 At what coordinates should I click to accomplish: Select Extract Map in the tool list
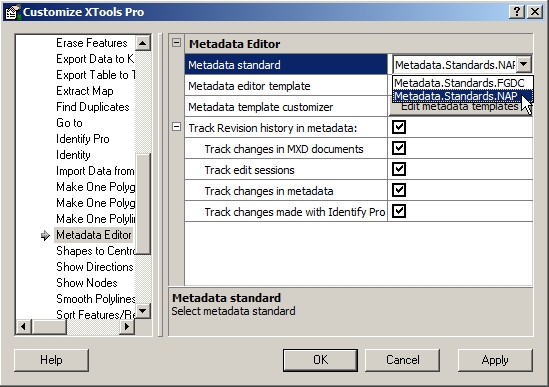(x=84, y=91)
